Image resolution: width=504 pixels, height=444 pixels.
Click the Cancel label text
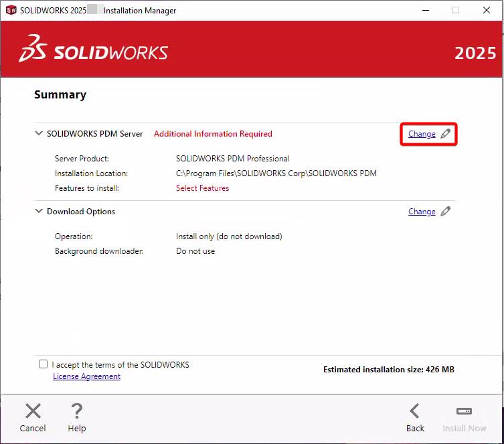(33, 428)
